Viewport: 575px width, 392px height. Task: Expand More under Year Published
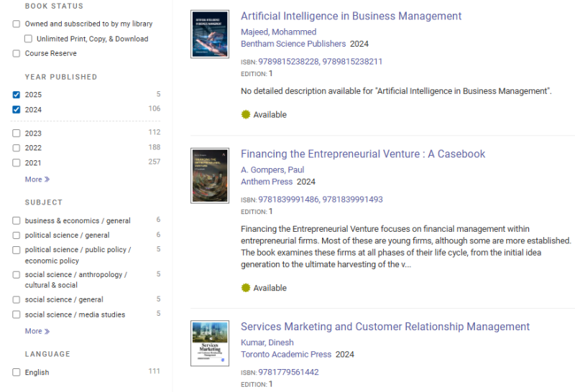pos(37,179)
